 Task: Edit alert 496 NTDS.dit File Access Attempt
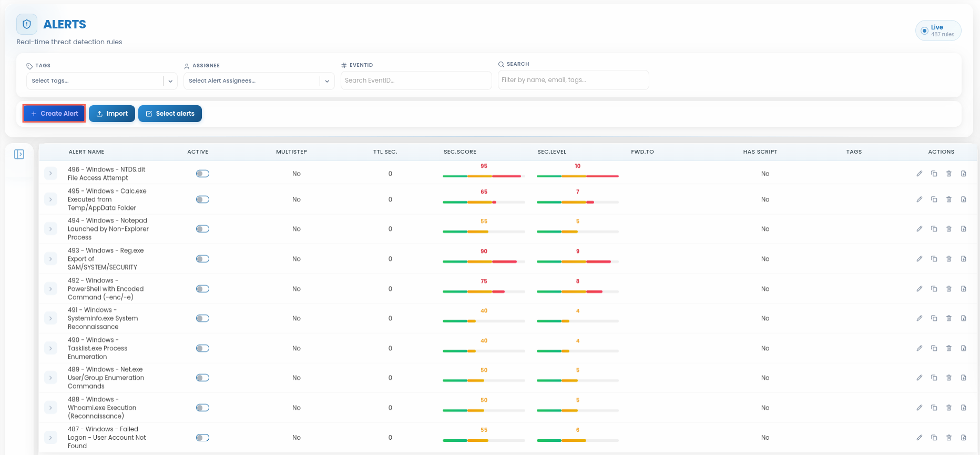pyautogui.click(x=920, y=174)
